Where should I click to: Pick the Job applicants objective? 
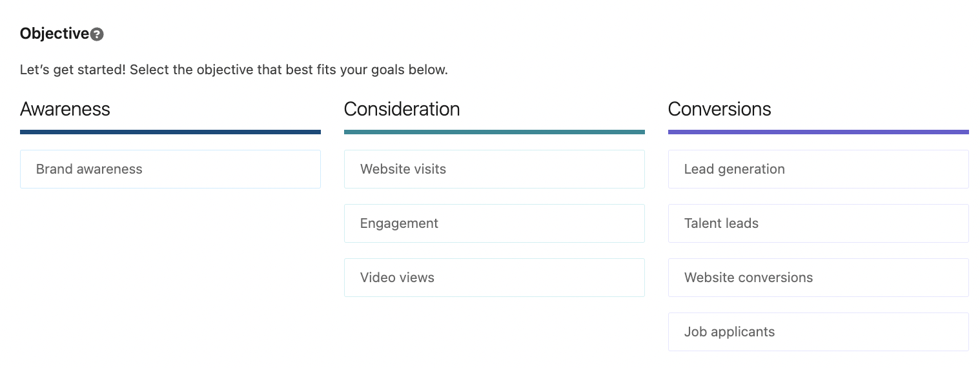click(x=818, y=332)
